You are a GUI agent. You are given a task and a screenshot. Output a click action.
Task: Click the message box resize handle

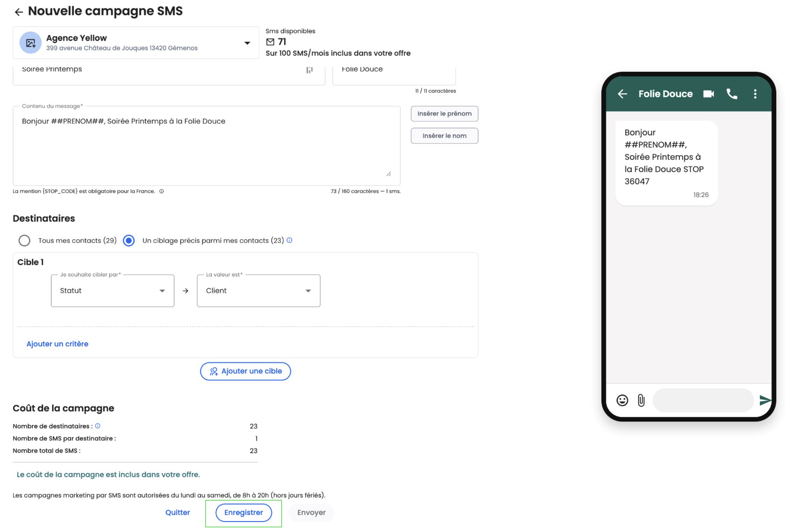click(389, 174)
